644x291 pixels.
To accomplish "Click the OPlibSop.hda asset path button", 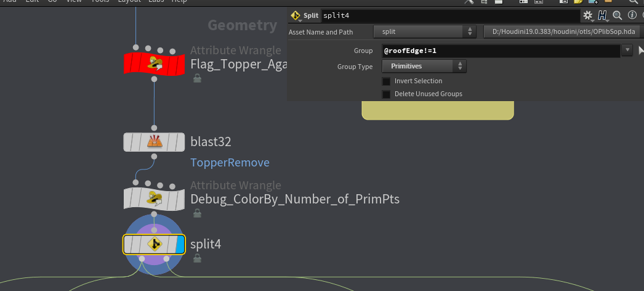I will pos(563,31).
